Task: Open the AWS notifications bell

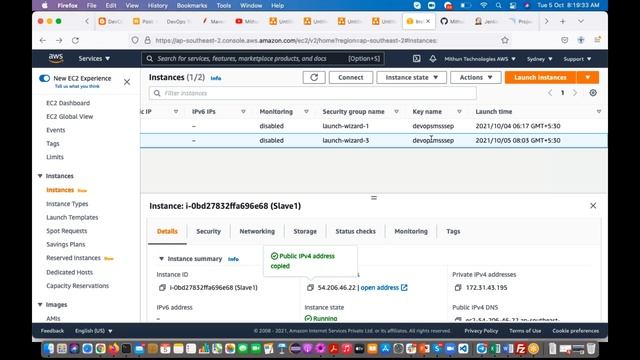Action: pyautogui.click(x=433, y=59)
